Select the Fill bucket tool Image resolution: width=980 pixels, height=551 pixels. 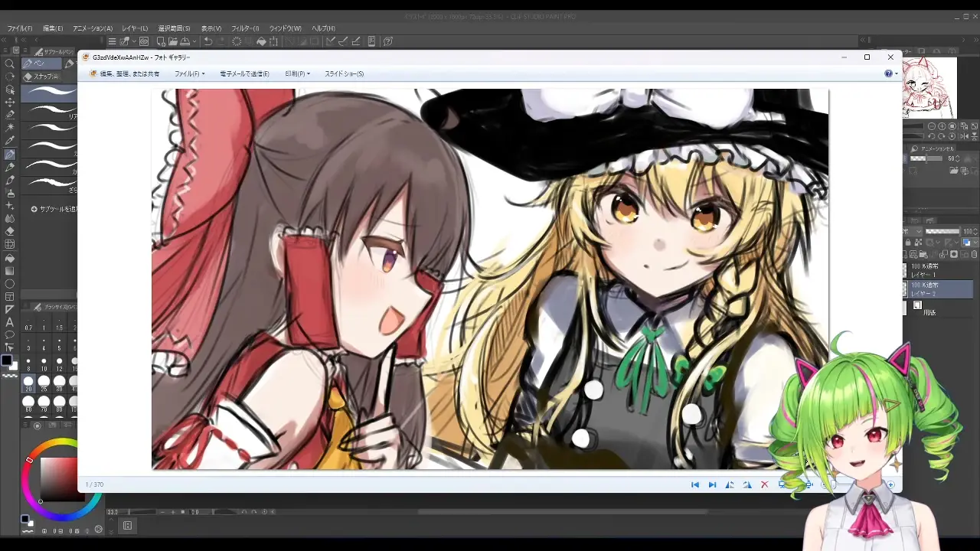tap(10, 257)
